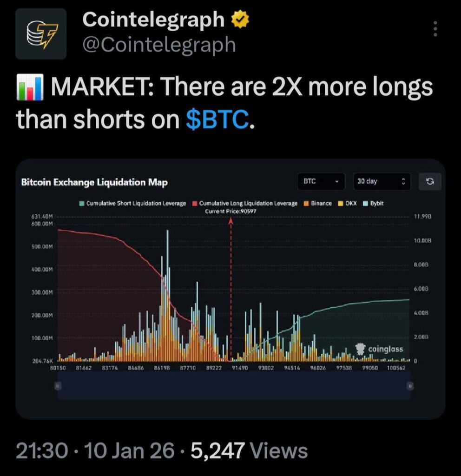Open the tweet options three-dot menu
Viewport: 461px width, 476px height.
pos(435,29)
